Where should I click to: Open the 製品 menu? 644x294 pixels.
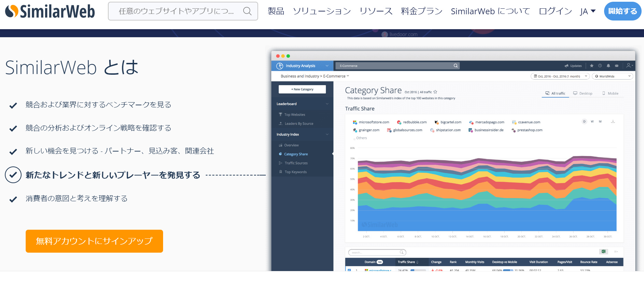[276, 11]
